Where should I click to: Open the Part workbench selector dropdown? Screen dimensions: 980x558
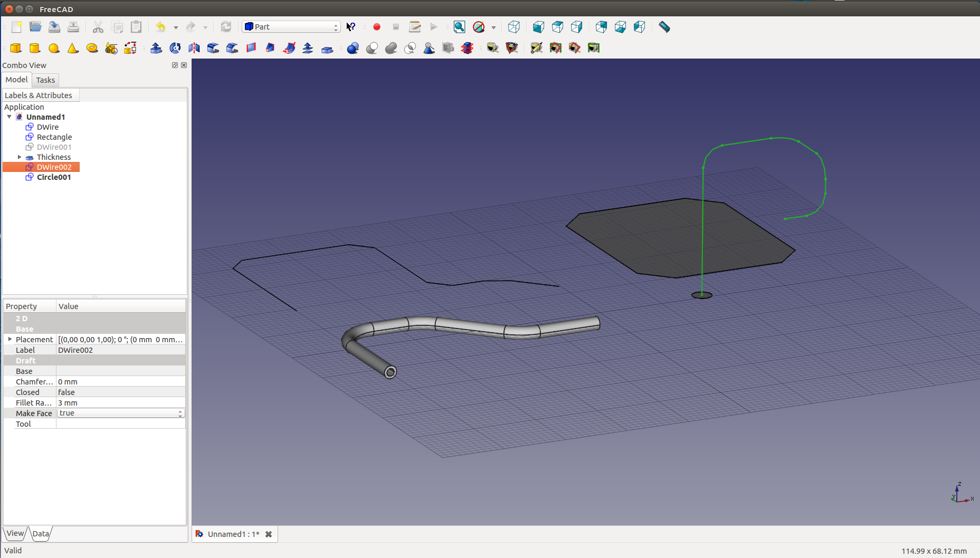(x=291, y=27)
